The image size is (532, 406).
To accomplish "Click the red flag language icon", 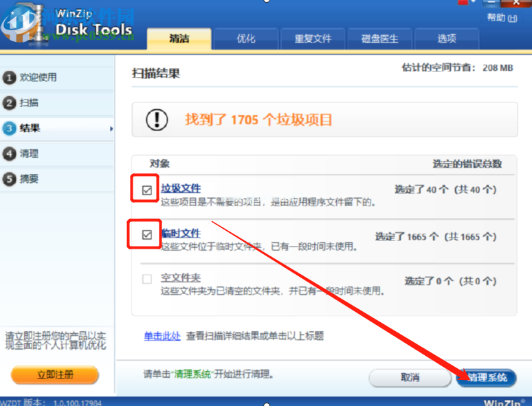I will 463,3.
